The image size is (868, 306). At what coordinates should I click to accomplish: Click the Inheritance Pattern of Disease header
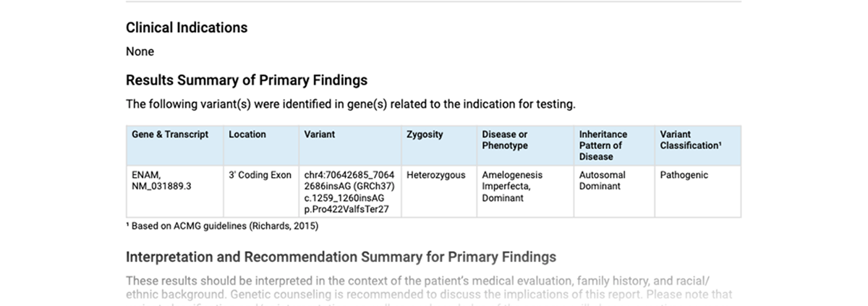coord(603,145)
